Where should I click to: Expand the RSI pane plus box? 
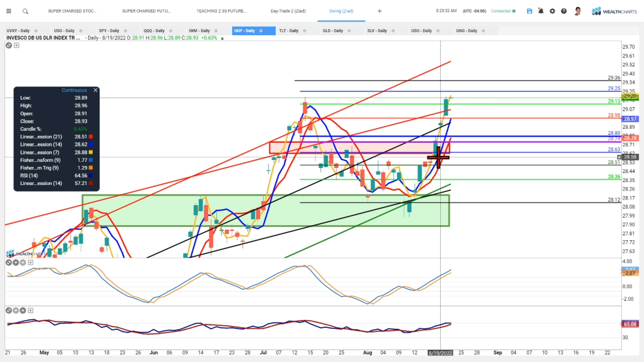(31, 310)
